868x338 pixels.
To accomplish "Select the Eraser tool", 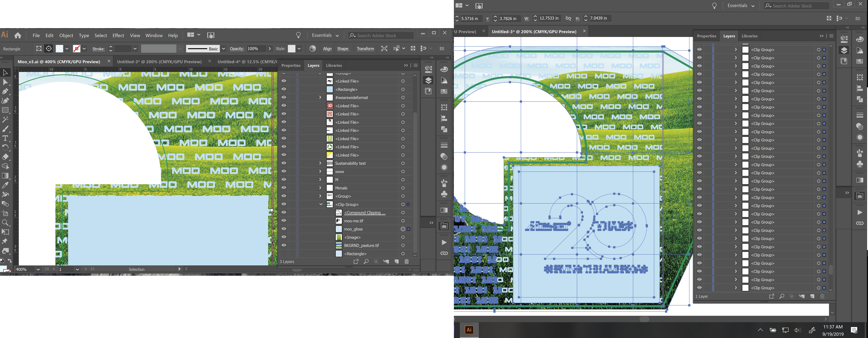I will point(5,157).
